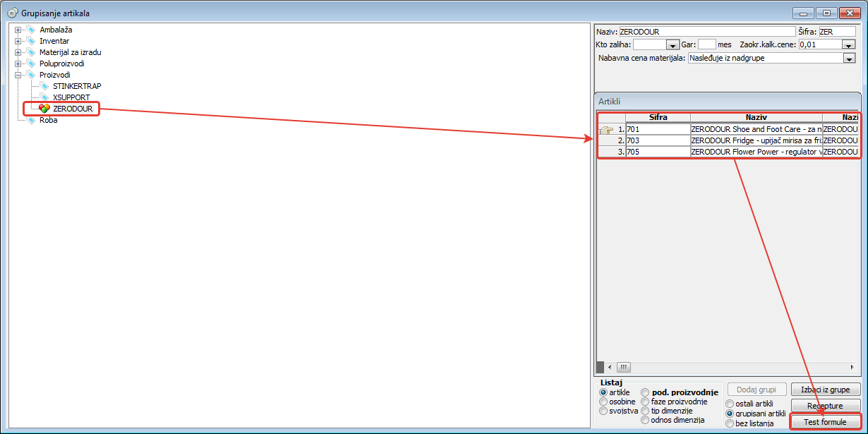Click the ZERODOUR group icon in tree

tap(44, 109)
